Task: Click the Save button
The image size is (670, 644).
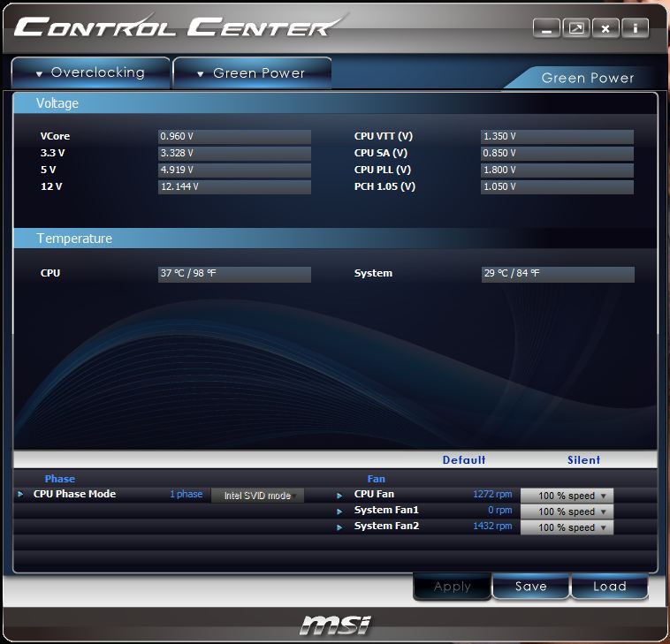Action: click(x=530, y=587)
